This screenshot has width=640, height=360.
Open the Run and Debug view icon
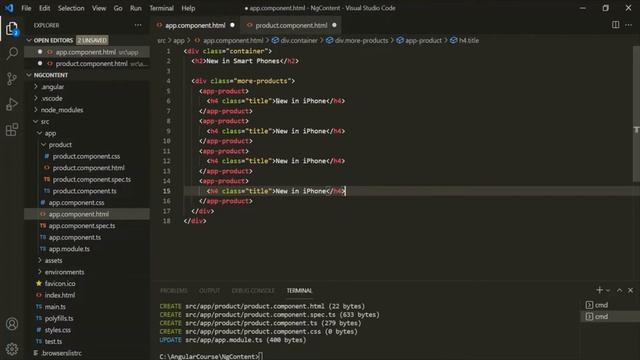pyautogui.click(x=12, y=104)
